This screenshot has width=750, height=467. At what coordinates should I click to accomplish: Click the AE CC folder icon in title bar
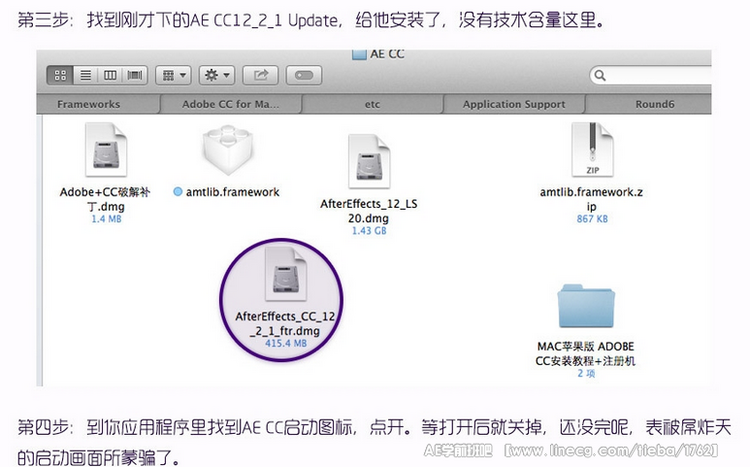point(359,54)
